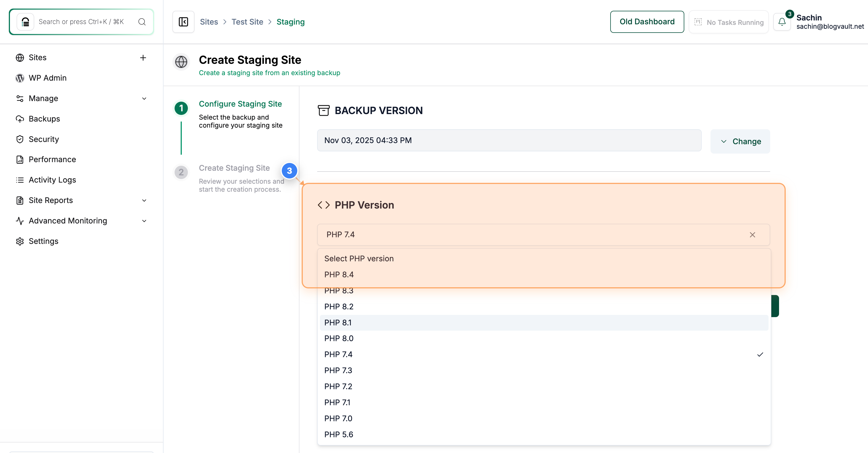
Task: Open Security from the sidebar shield icon
Action: (20, 139)
